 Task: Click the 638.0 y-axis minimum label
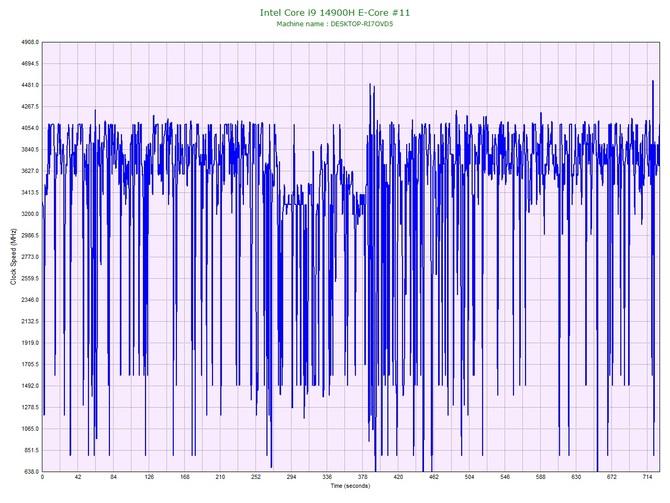[x=31, y=472]
